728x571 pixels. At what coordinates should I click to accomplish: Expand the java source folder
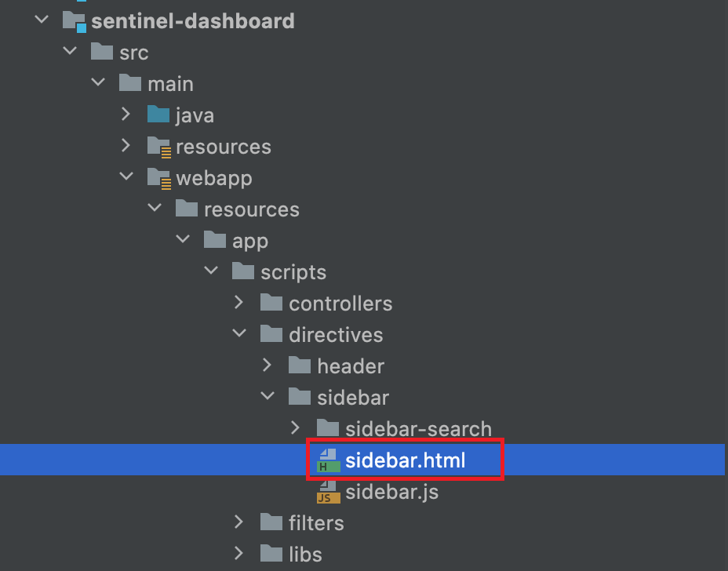point(126,114)
